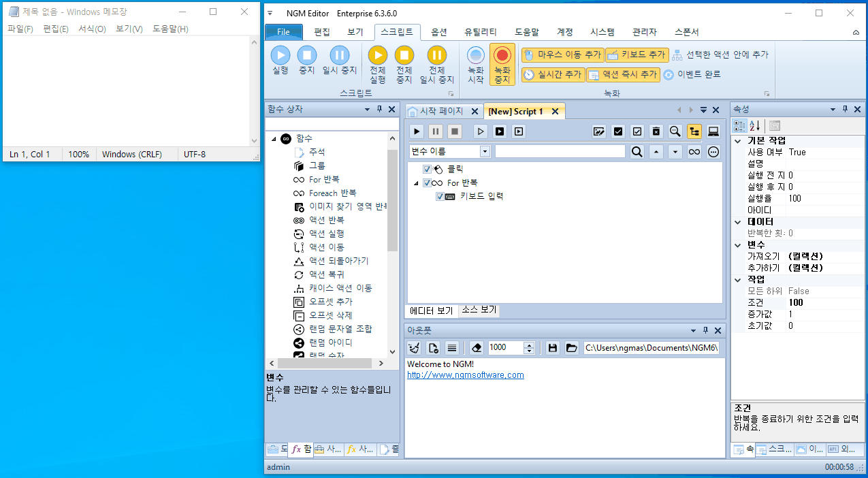Open the 유틸리티 ribbon tab
This screenshot has width=868, height=478.
481,32
